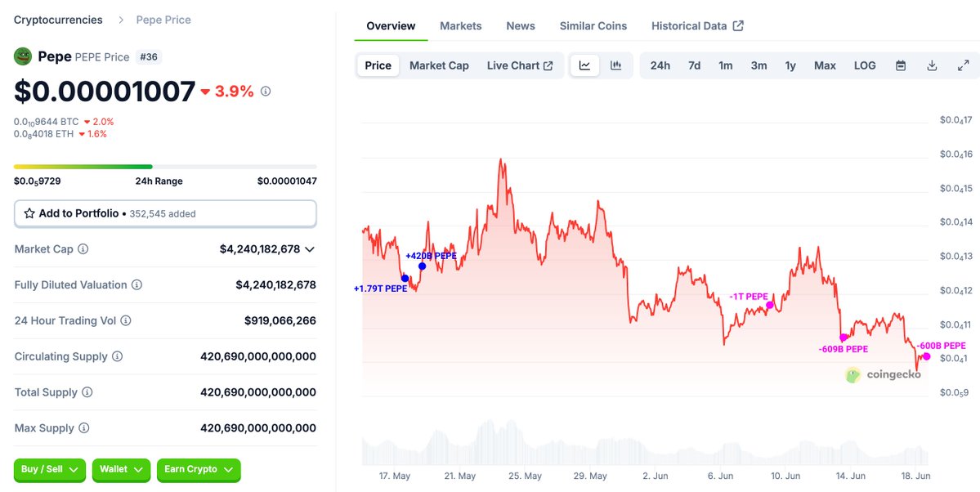Open 24 Hour Trading Vol info icon
The width and height of the screenshot is (980, 492).
[126, 320]
